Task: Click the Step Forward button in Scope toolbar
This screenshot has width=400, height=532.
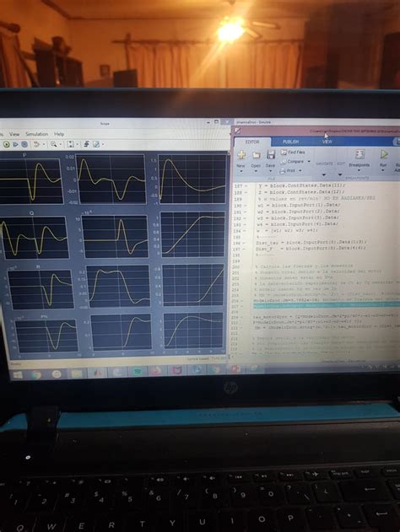Action: coord(16,144)
